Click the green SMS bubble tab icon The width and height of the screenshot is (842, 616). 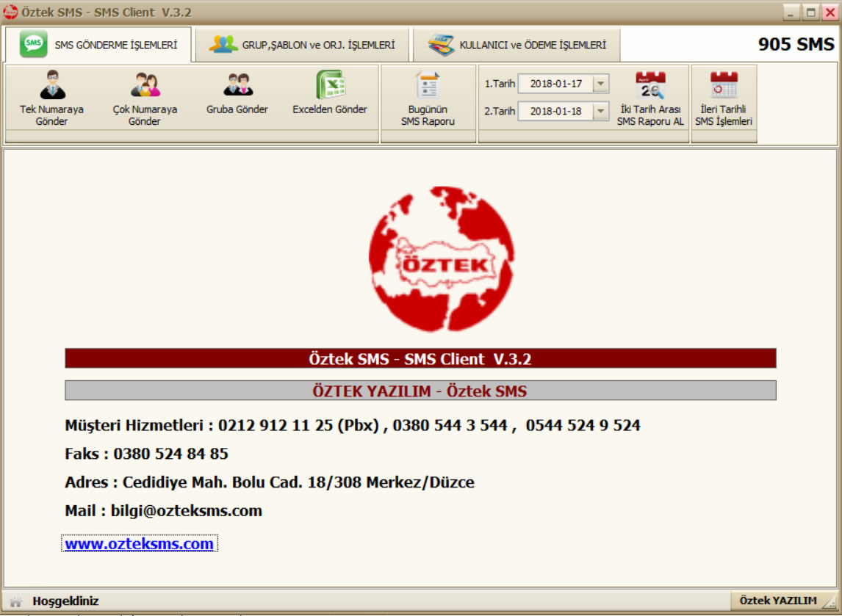point(33,44)
